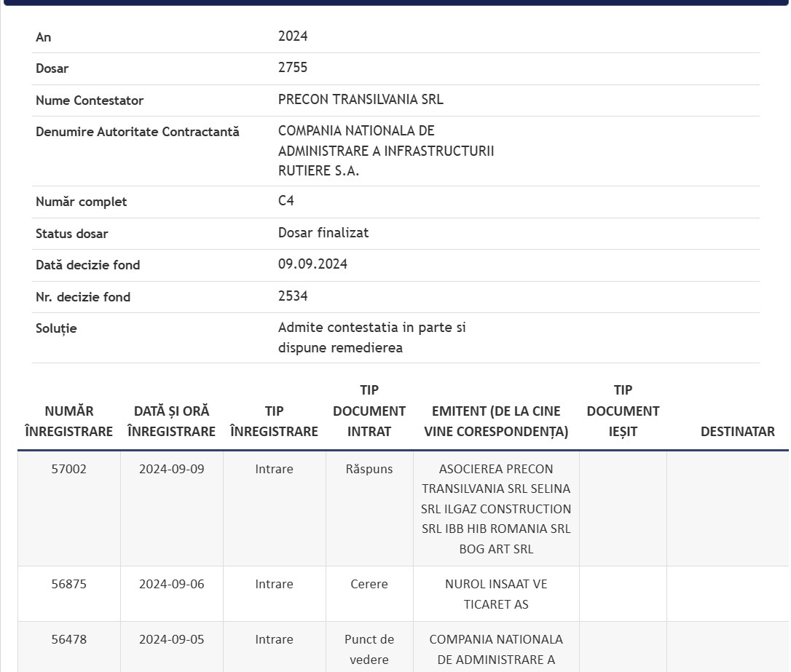This screenshot has height=672, width=791.
Task: Click the TIP ÎNREGISTRARE column header
Action: 274,422
